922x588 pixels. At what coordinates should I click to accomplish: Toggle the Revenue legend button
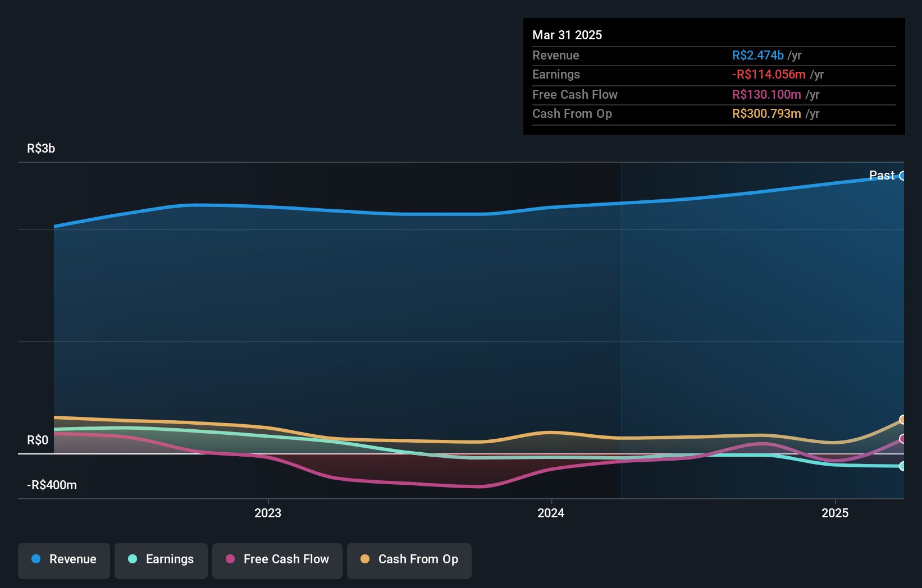tap(64, 561)
